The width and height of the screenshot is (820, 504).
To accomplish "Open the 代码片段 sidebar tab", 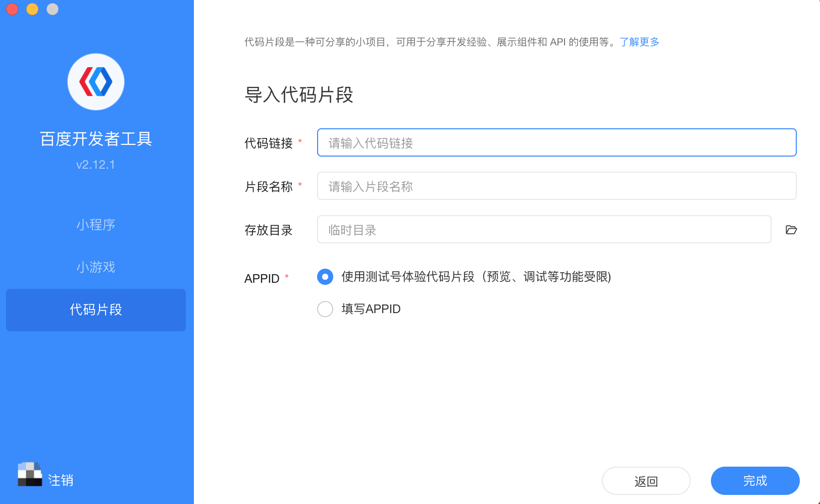I will click(96, 310).
